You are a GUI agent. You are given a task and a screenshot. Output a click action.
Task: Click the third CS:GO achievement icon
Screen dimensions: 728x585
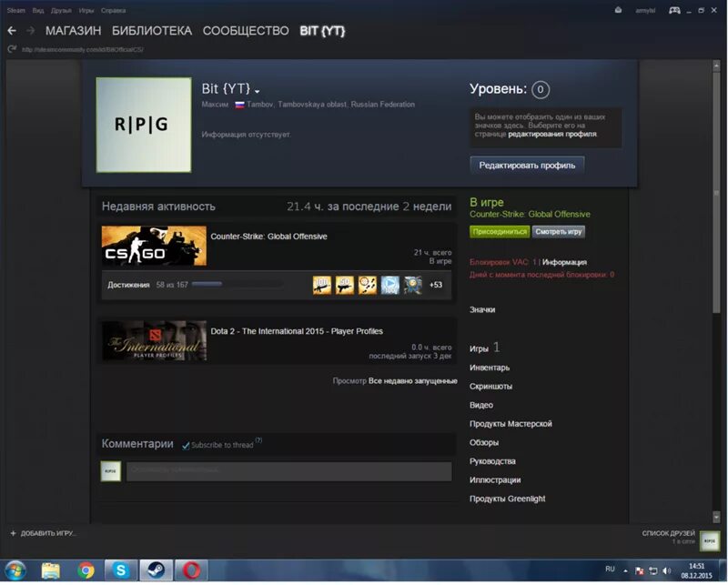click(x=368, y=285)
